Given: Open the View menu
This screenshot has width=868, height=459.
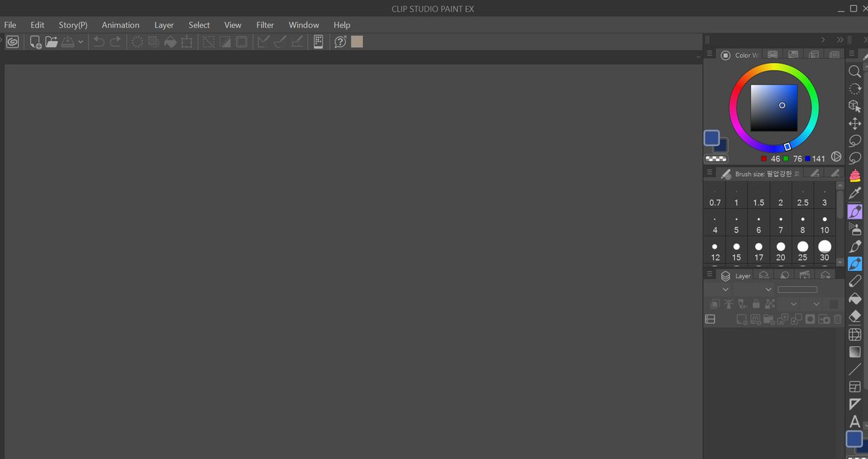Looking at the screenshot, I should coord(233,25).
